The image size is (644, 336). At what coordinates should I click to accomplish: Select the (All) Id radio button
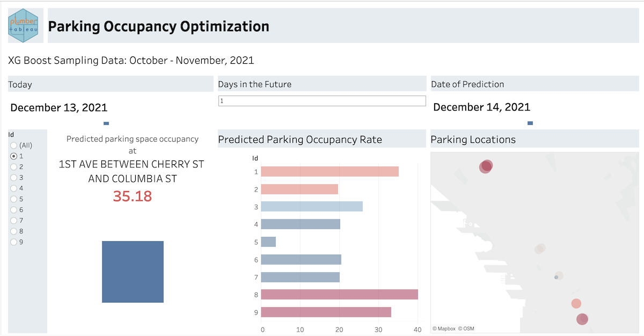(14, 145)
